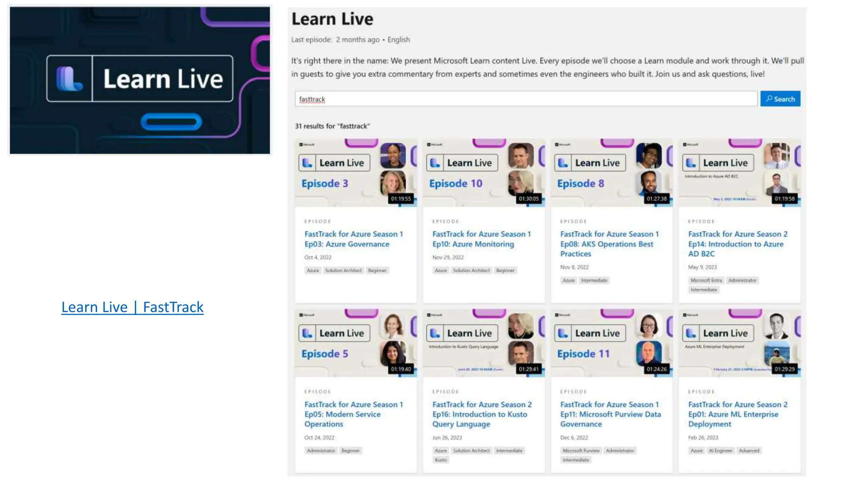Screen dimensions: 868x488
Task: Click the Learn Live logo icon in banner
Action: 70,79
